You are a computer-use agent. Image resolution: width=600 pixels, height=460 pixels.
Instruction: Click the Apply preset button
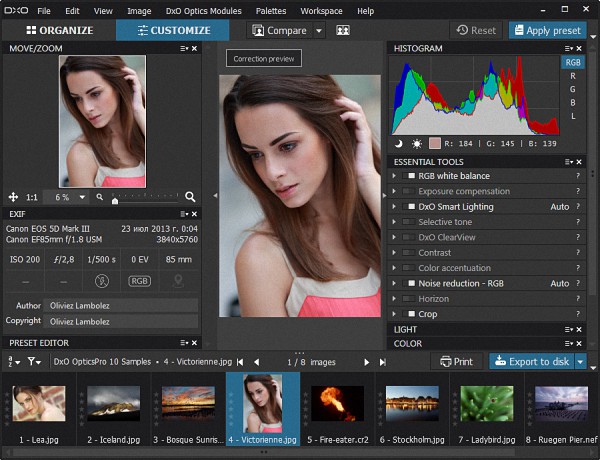point(547,30)
